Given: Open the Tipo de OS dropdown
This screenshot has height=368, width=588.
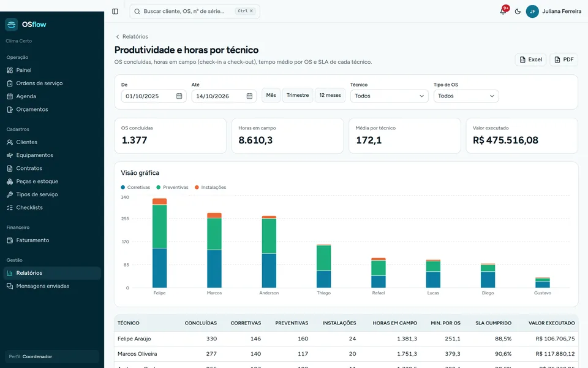Looking at the screenshot, I should pos(466,96).
